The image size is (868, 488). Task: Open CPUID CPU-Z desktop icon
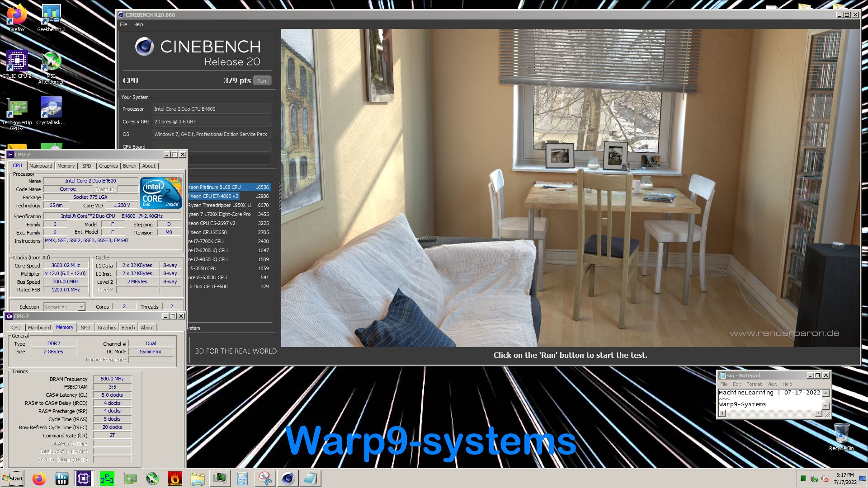coord(17,64)
